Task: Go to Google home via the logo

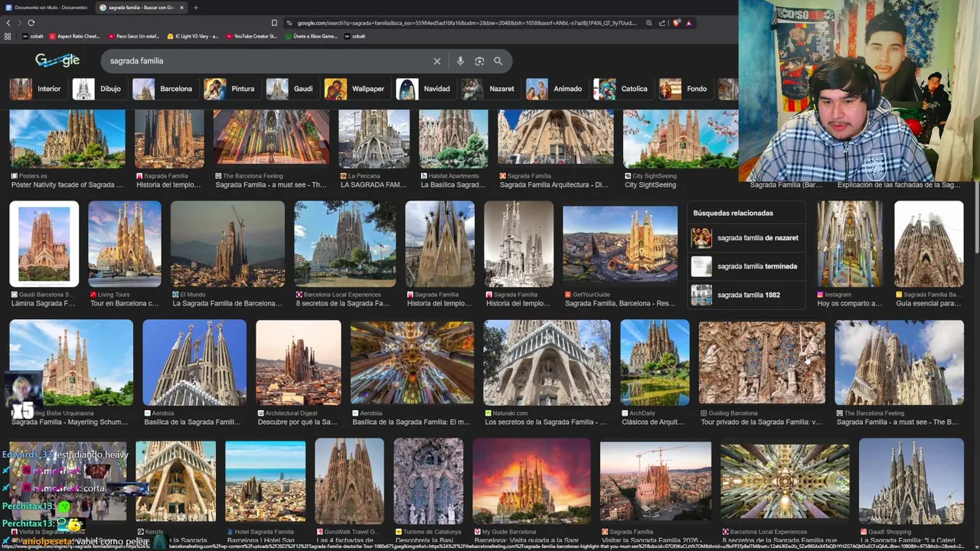Action: [57, 60]
